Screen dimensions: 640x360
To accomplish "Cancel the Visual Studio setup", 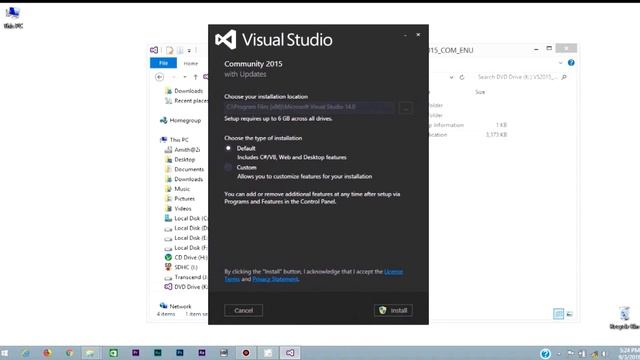I will 243,310.
